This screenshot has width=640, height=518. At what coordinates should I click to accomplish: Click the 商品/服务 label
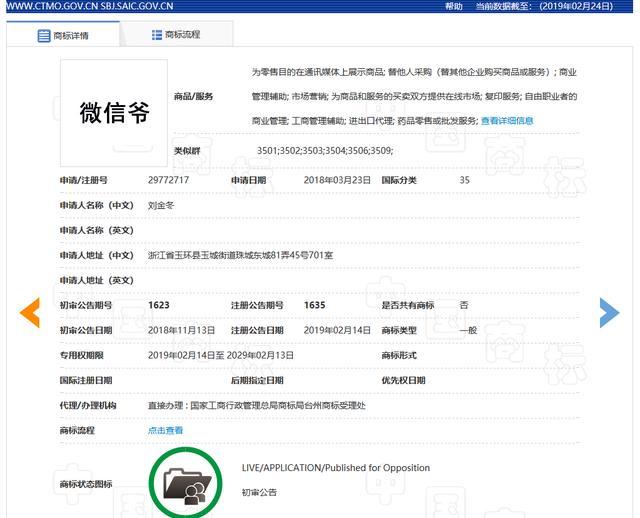point(193,96)
